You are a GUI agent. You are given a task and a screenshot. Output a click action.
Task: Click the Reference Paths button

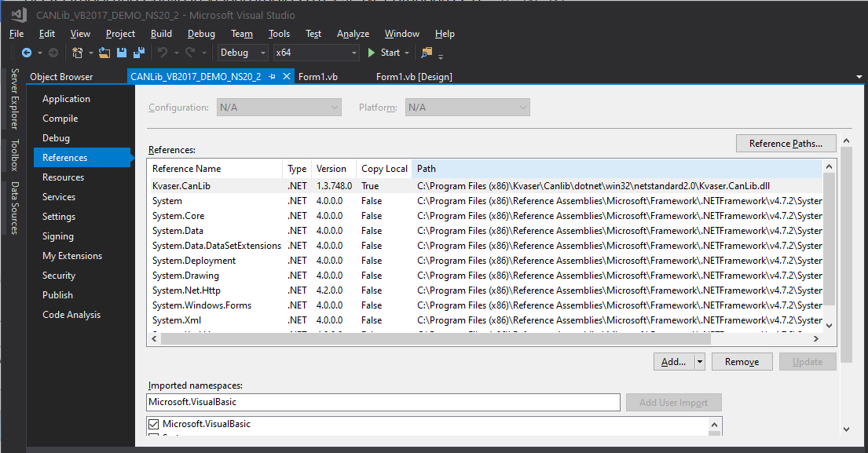786,144
